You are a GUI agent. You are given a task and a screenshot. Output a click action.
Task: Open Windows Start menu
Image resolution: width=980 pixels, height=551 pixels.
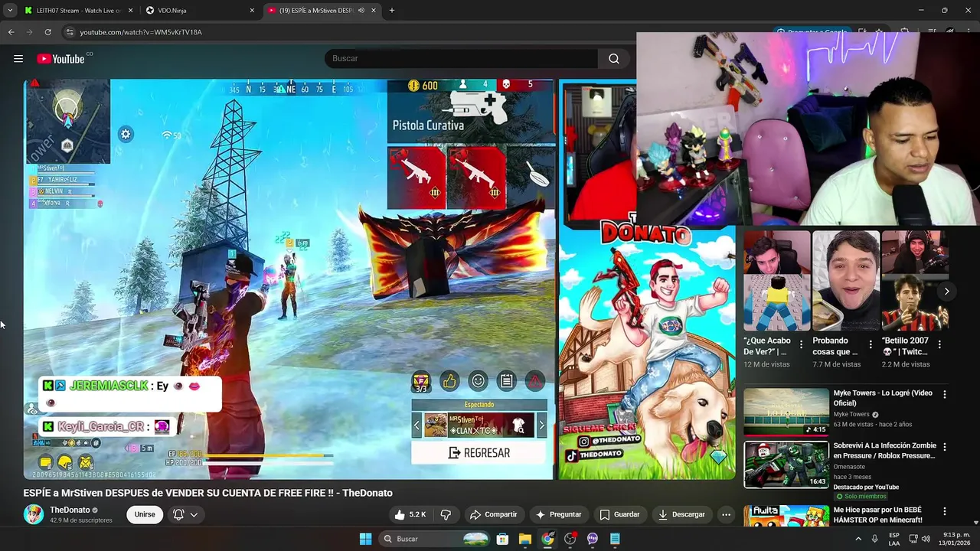coord(365,539)
